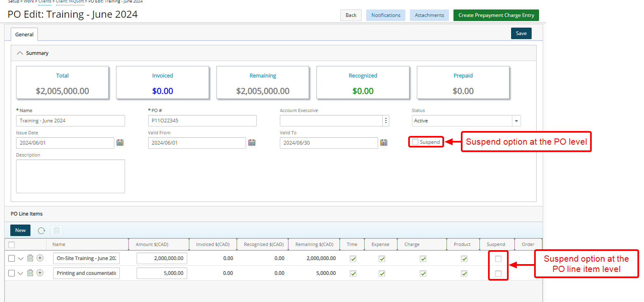
Task: Click the Client: HIQSoft breadcrumb link
Action: (70, 2)
